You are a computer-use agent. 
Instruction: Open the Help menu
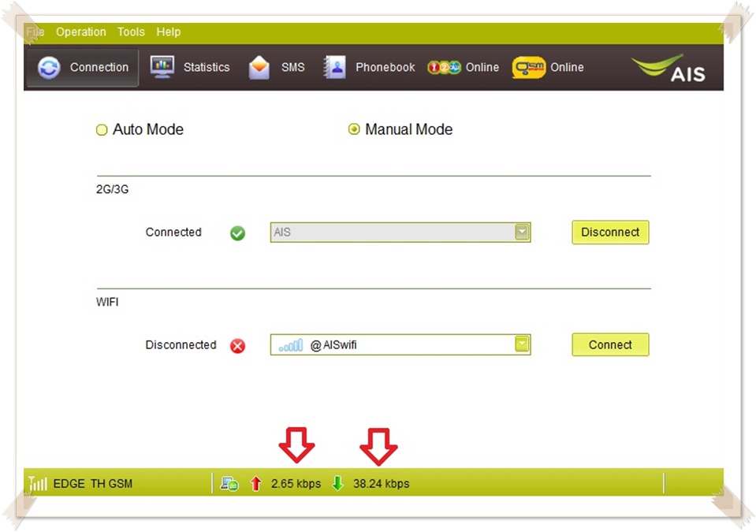click(168, 32)
